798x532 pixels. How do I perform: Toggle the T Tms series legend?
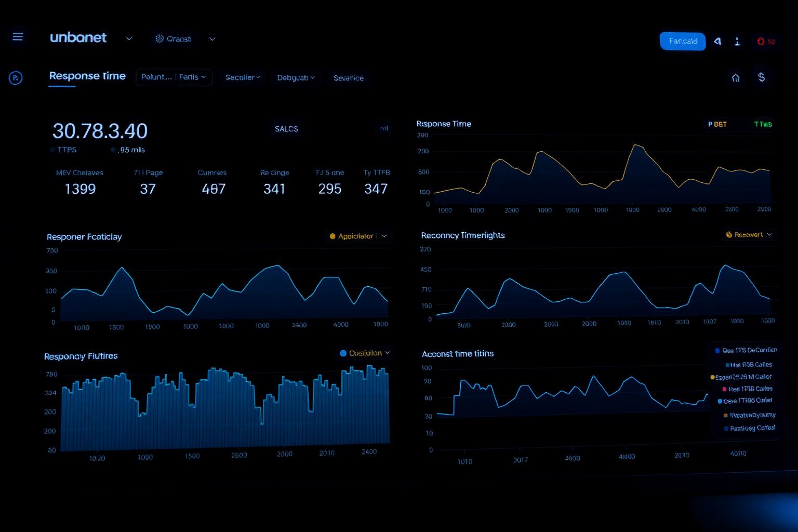click(763, 124)
